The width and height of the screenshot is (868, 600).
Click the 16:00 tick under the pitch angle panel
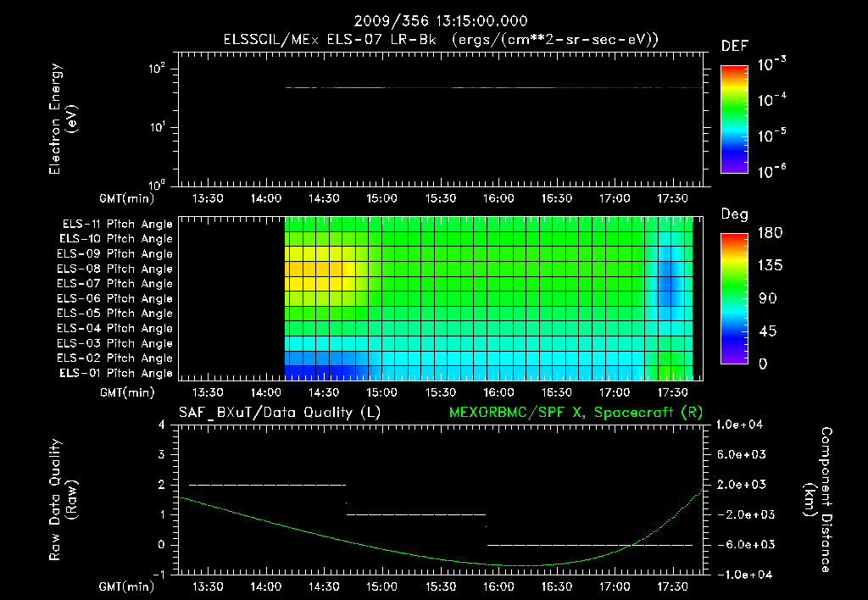(x=498, y=393)
